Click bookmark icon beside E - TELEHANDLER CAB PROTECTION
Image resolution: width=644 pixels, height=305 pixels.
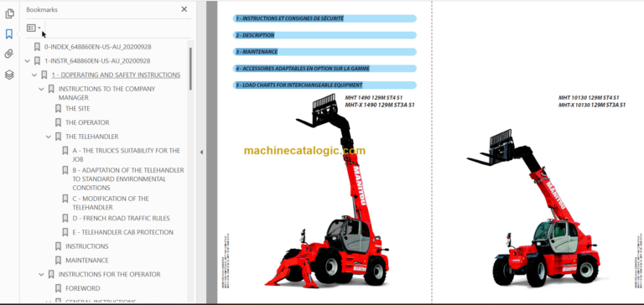(x=65, y=232)
